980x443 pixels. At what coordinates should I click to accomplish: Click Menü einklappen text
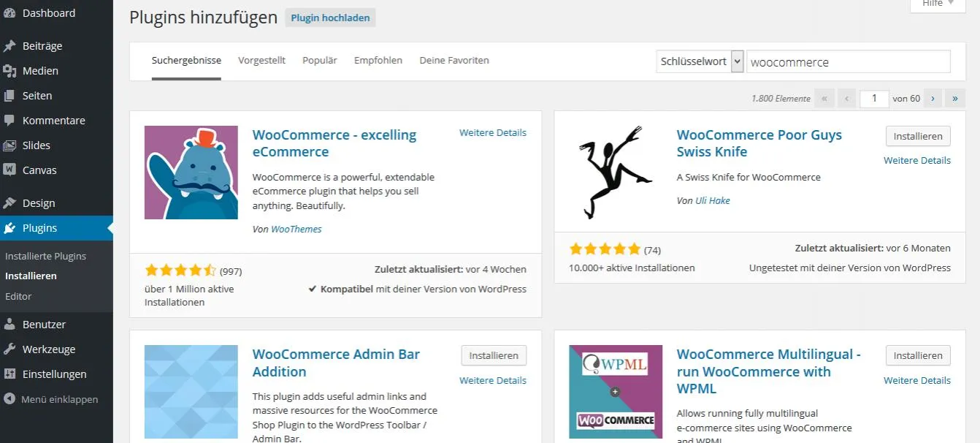[x=59, y=399]
